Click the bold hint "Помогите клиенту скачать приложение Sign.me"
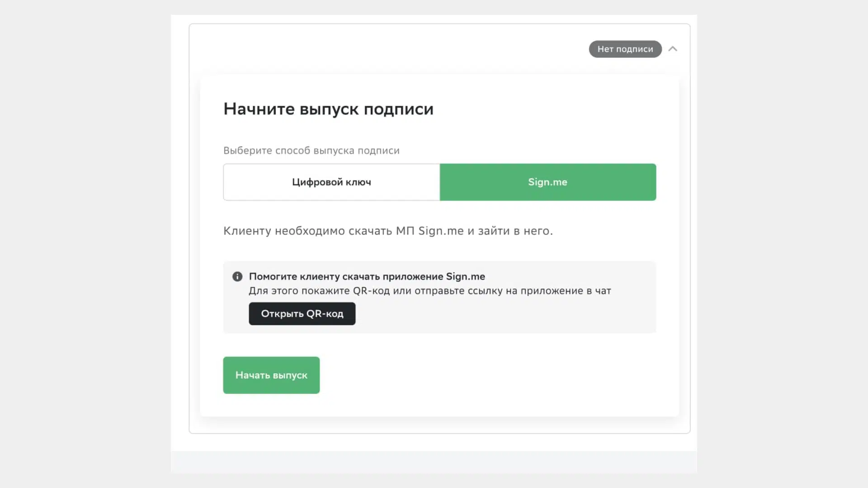This screenshot has width=868, height=488. tap(367, 277)
